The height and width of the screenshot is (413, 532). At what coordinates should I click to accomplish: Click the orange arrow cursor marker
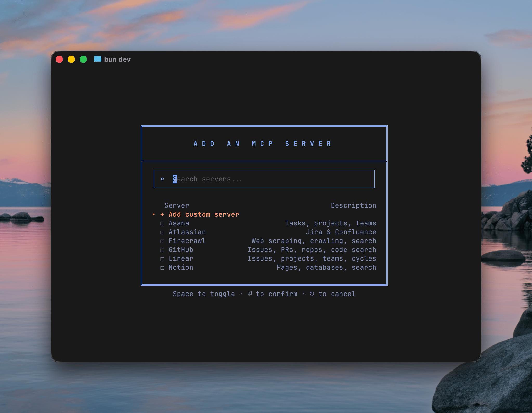pyautogui.click(x=154, y=214)
